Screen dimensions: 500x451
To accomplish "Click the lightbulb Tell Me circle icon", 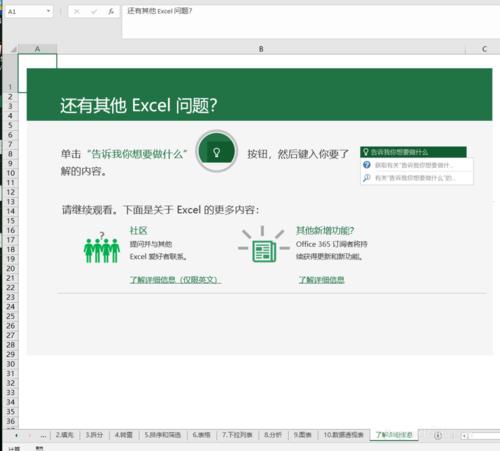I will click(217, 151).
